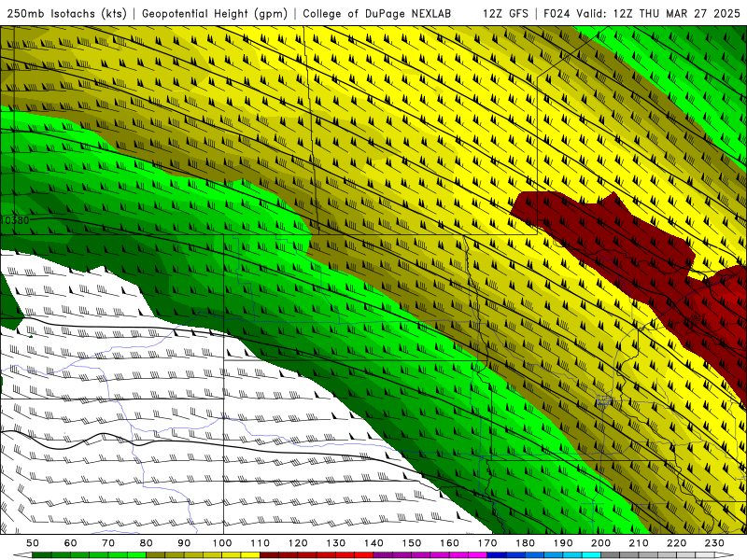
Task: Click the legend value '90'
Action: pyautogui.click(x=184, y=543)
